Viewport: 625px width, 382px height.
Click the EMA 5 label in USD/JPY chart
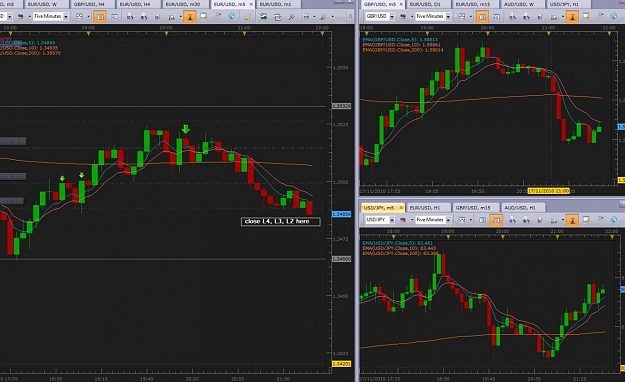click(x=397, y=243)
